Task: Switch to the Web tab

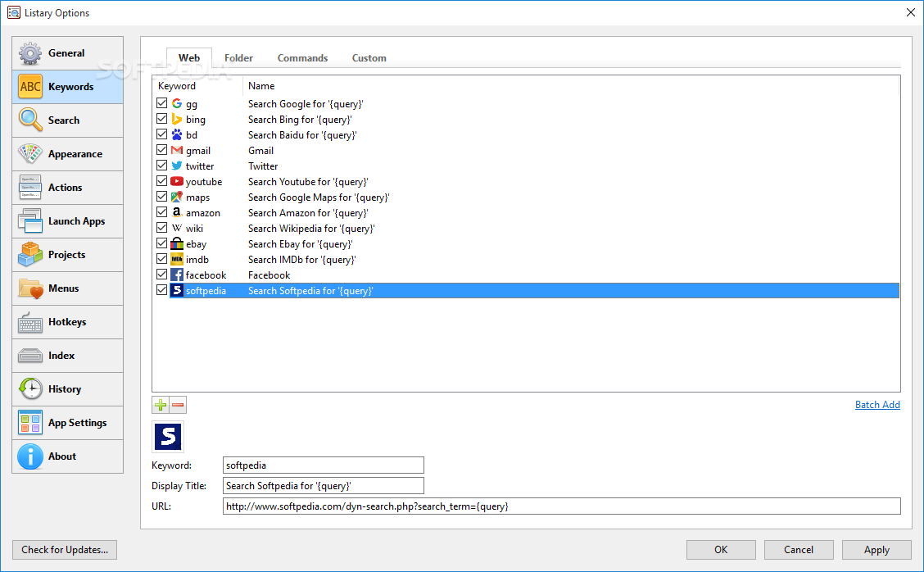Action: [189, 58]
